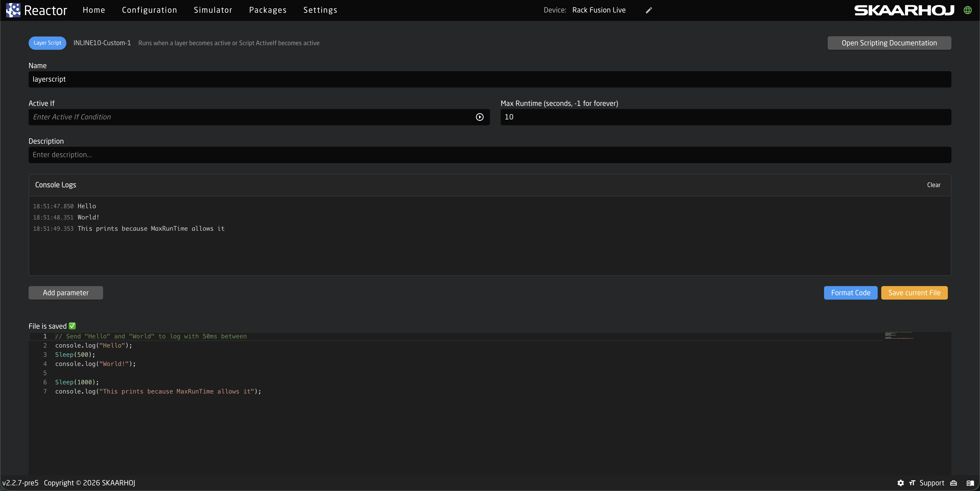Focus the Name field containing layerscript
980x491 pixels.
pyautogui.click(x=490, y=79)
